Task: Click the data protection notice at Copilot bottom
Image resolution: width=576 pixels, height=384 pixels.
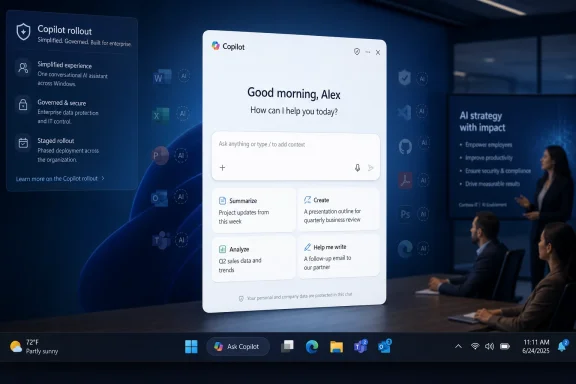Action: coord(296,297)
